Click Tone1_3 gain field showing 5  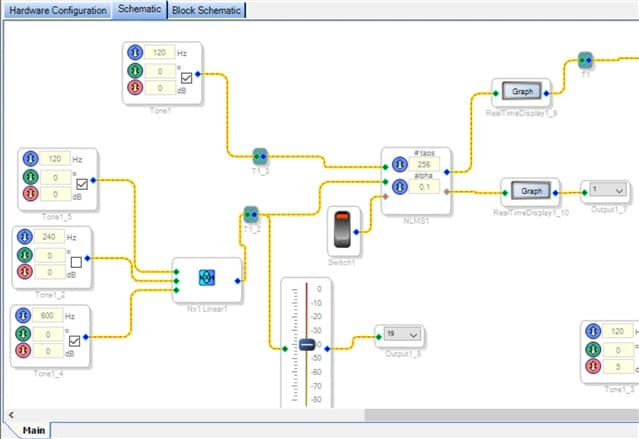click(618, 366)
